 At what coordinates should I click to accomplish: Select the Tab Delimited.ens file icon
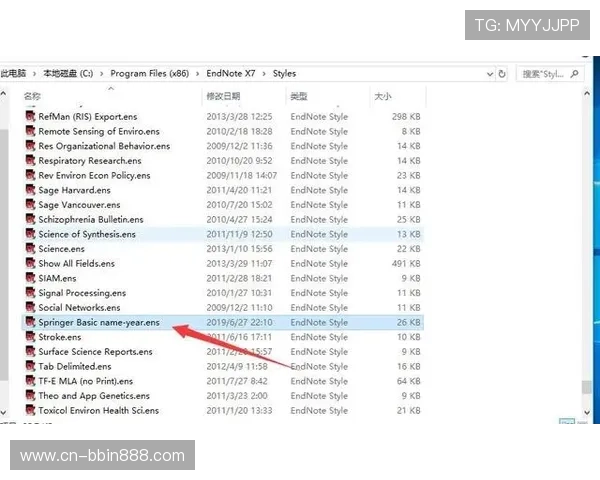click(x=31, y=366)
